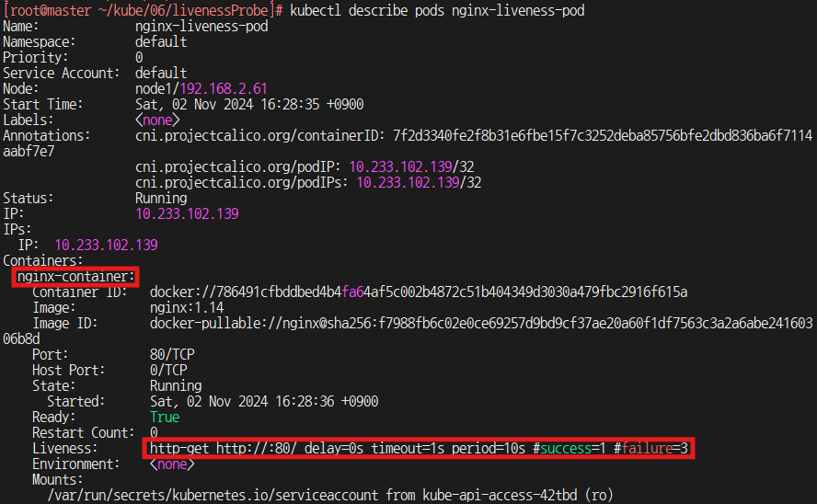Click the Service Account default value
This screenshot has width=817, height=504.
click(x=161, y=73)
